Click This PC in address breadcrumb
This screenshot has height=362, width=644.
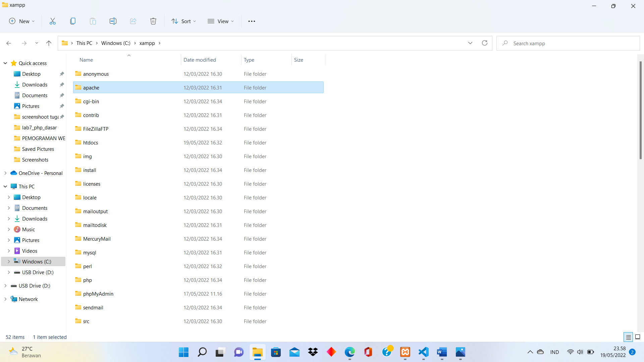coord(84,43)
